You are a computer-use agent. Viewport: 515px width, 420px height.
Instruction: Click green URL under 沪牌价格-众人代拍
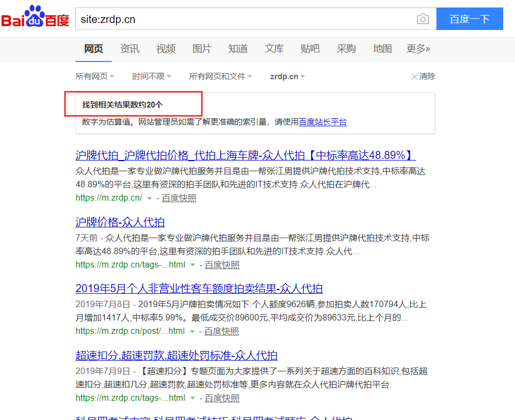[x=130, y=264]
